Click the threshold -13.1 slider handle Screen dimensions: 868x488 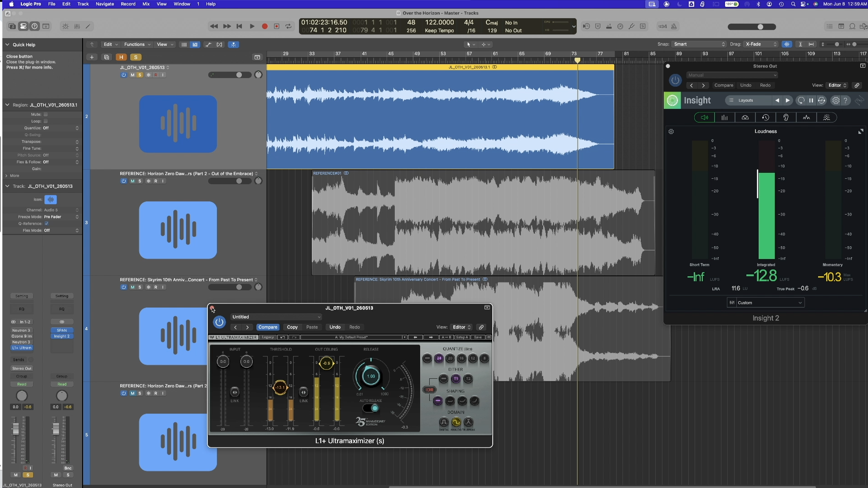(x=280, y=387)
